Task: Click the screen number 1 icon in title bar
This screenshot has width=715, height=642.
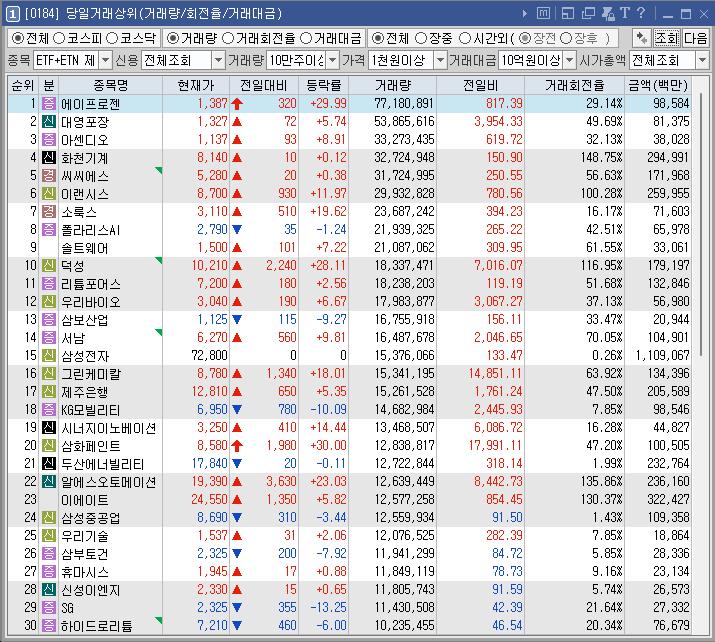Action: point(13,14)
